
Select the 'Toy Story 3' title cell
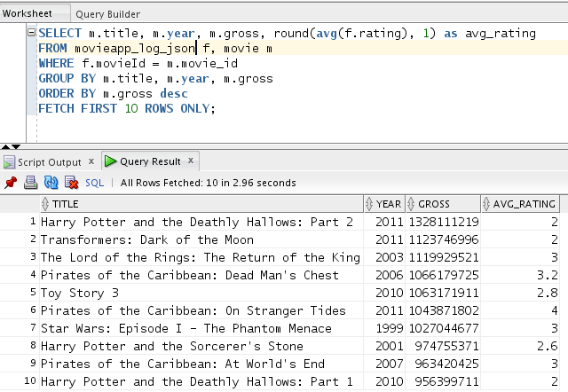(201, 293)
